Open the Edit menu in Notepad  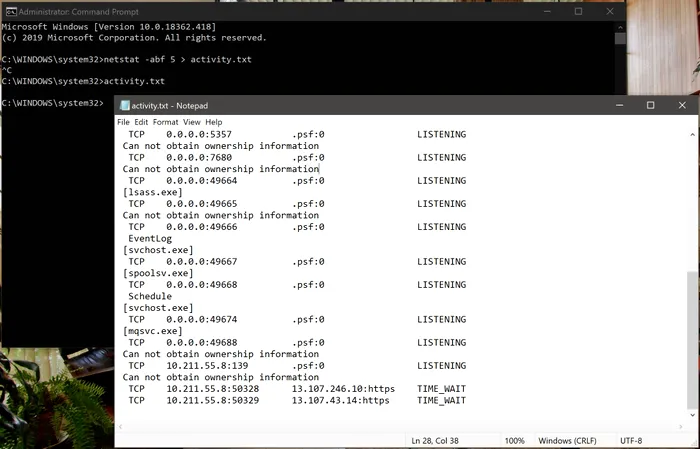(x=142, y=122)
